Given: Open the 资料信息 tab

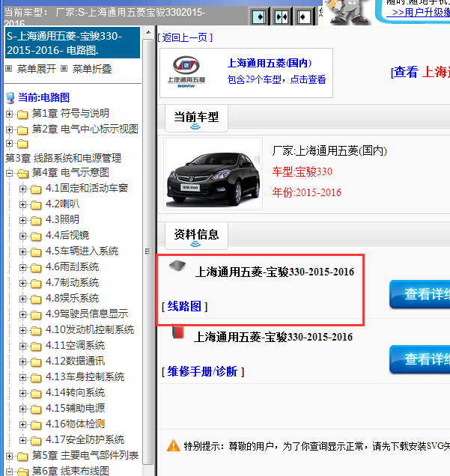Looking at the screenshot, I should (x=196, y=236).
